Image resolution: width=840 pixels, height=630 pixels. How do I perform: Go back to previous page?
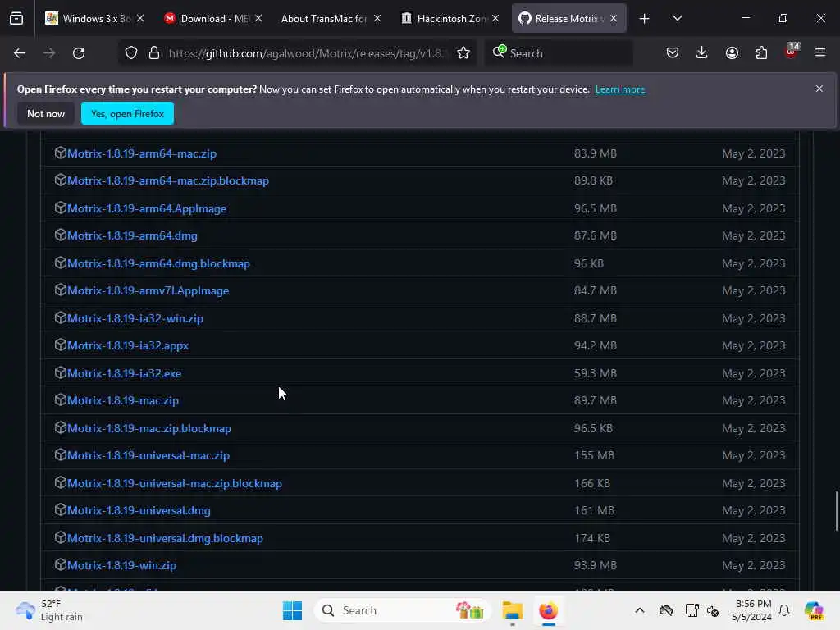[20, 53]
